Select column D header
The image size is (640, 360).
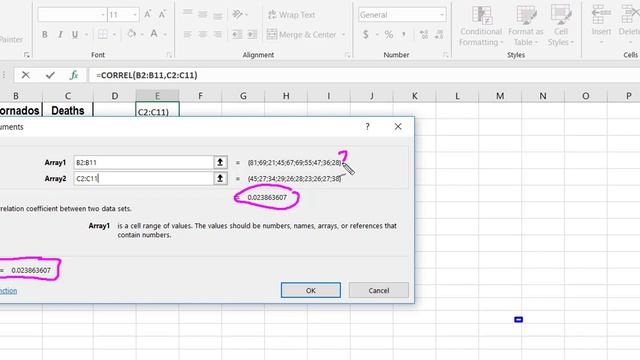[115, 96]
